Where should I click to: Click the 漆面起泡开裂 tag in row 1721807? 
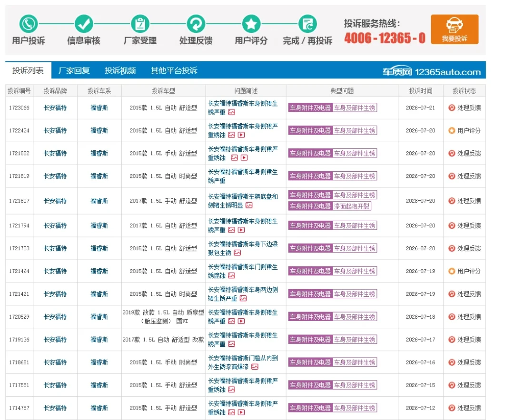(x=352, y=206)
